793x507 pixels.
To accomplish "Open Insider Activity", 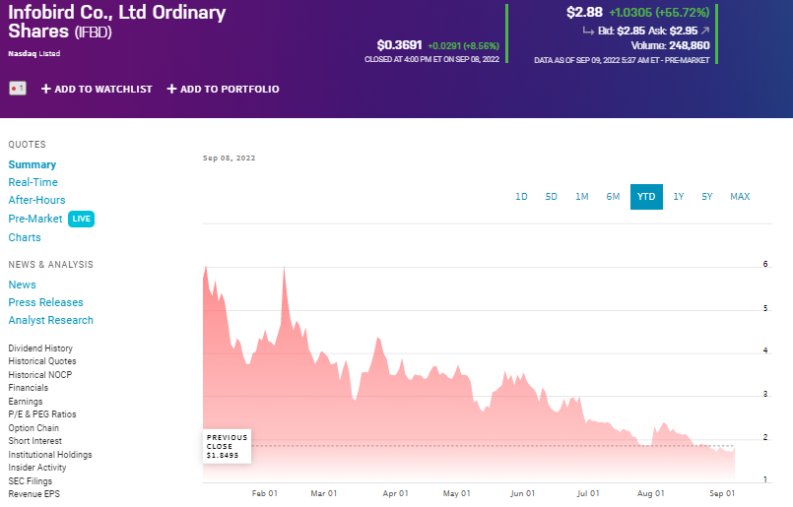I will click(37, 468).
